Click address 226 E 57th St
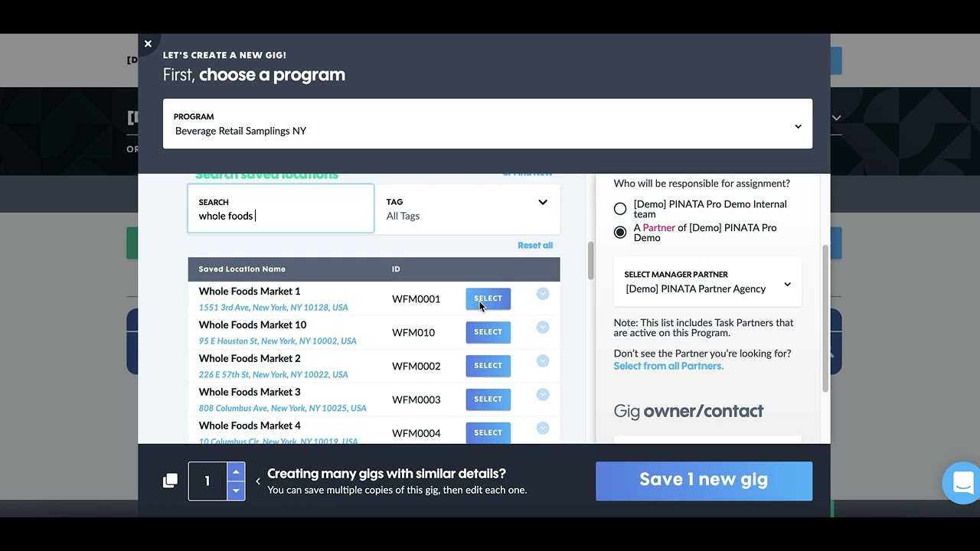 273,375
